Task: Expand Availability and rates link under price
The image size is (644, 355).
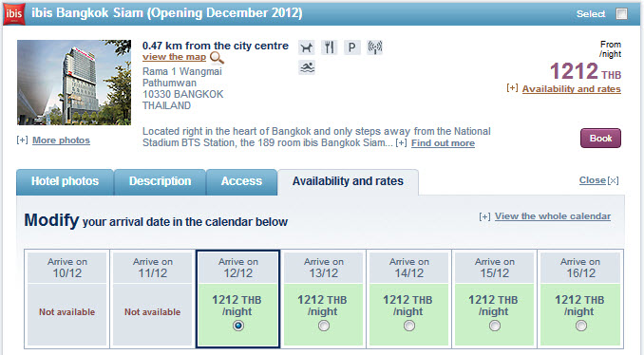Action: tap(571, 88)
